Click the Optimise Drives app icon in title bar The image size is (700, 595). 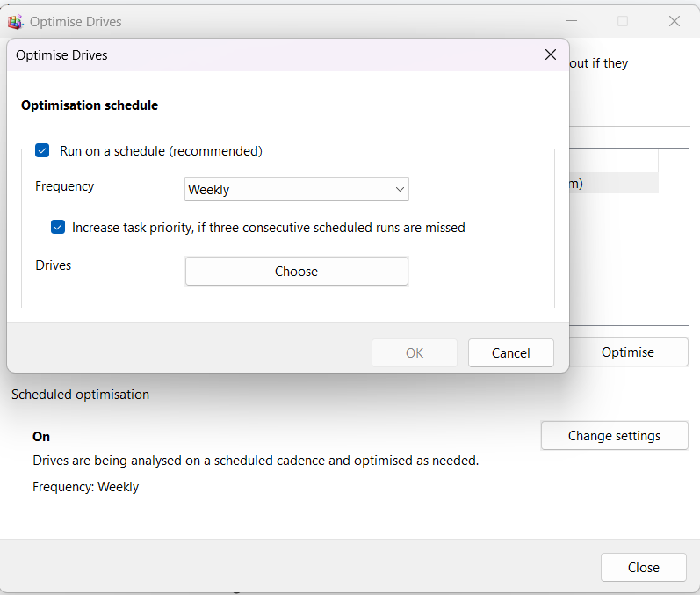[x=15, y=21]
